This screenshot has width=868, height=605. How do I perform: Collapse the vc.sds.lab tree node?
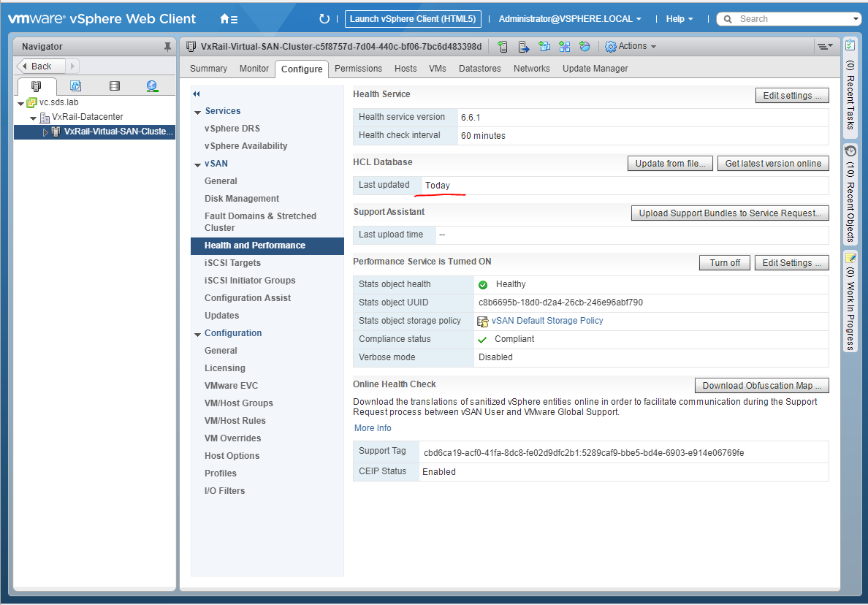(21, 104)
